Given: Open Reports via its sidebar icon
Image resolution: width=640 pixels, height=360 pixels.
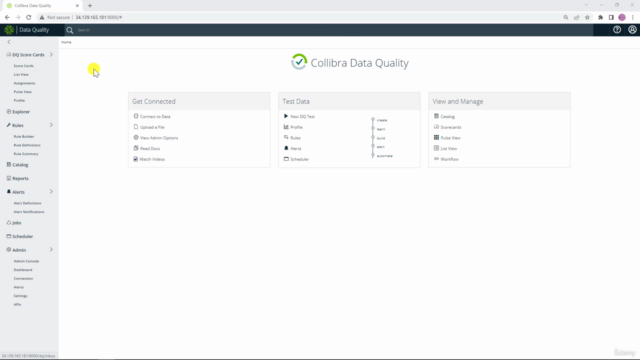Looking at the screenshot, I should coord(9,178).
